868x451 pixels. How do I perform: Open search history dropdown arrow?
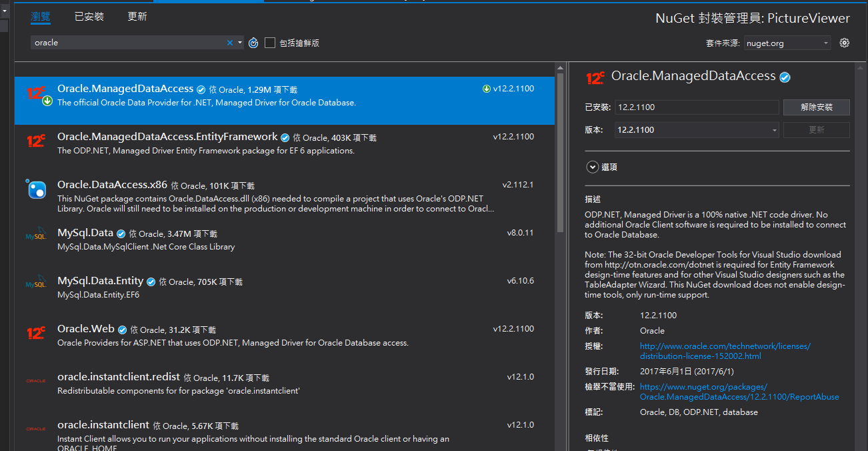[240, 43]
